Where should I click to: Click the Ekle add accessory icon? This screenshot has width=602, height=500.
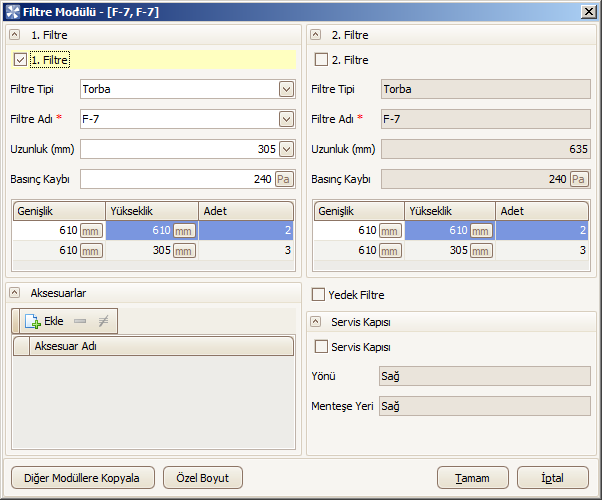[x=33, y=321]
